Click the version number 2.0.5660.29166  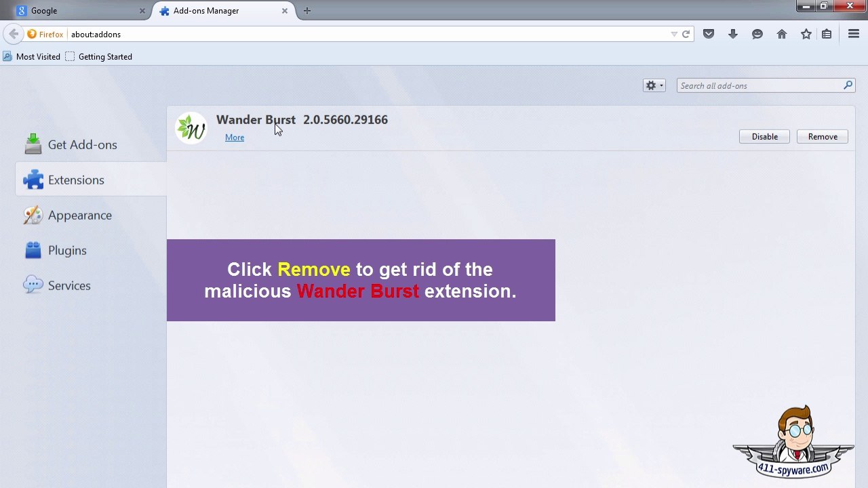(345, 120)
